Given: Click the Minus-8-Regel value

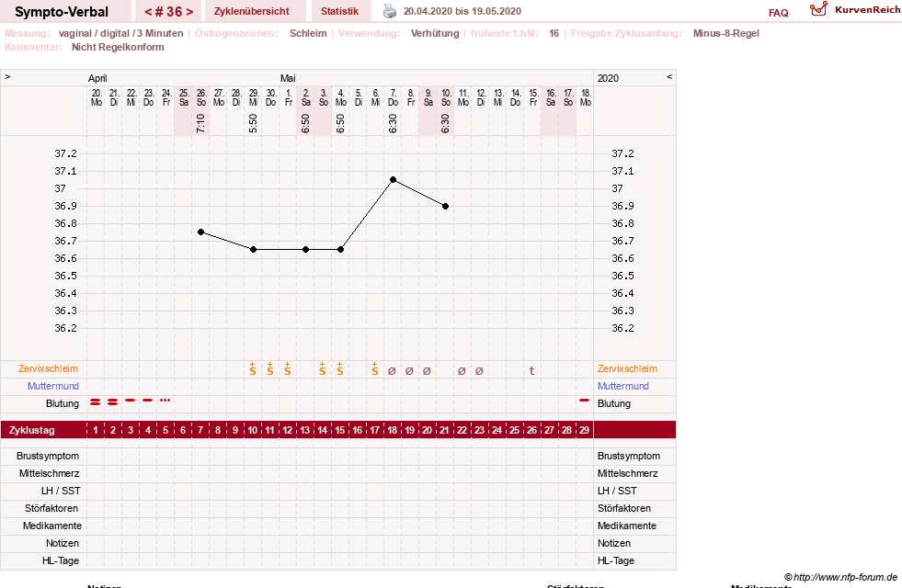Looking at the screenshot, I should 726,33.
